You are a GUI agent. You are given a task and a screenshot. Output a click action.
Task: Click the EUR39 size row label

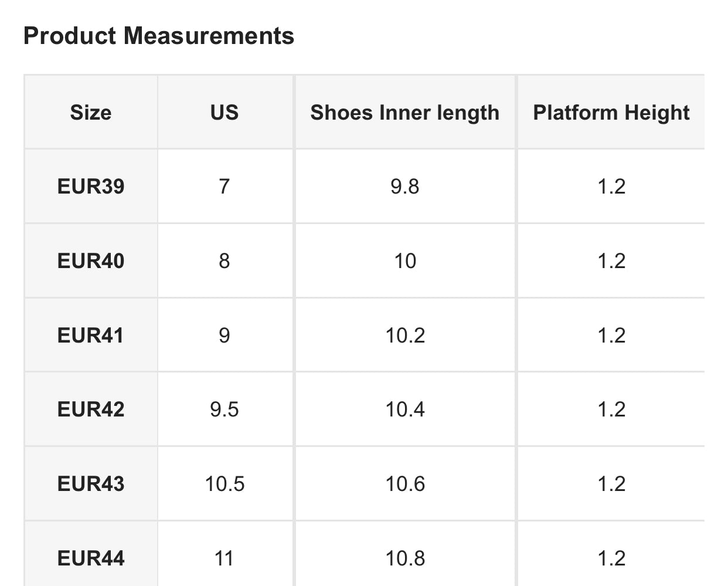click(x=91, y=187)
